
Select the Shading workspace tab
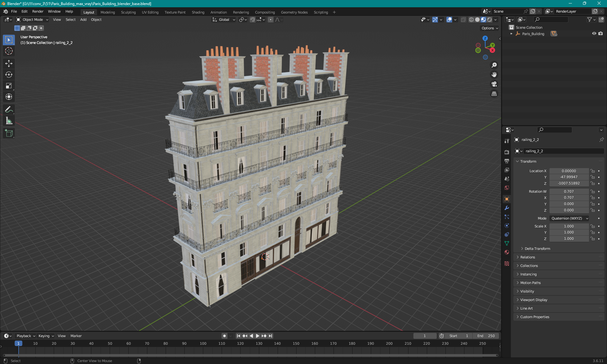pos(198,12)
